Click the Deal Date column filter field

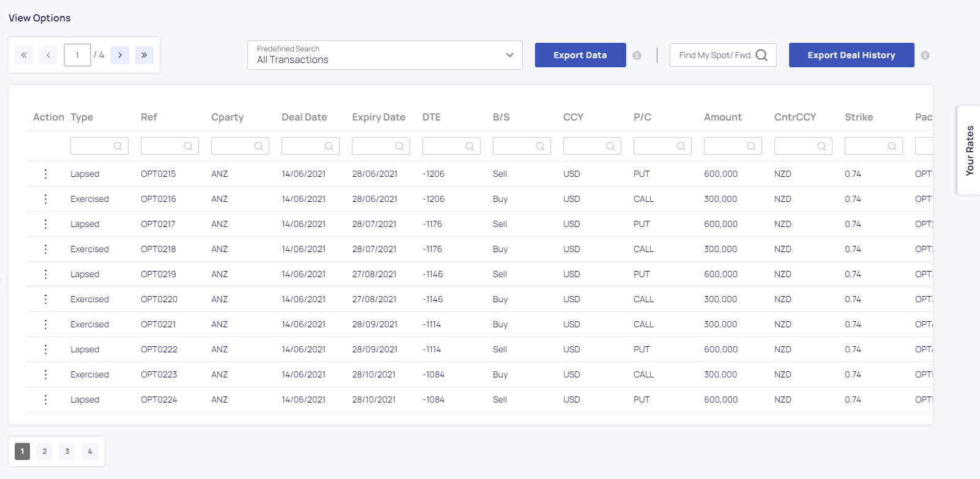(310, 146)
